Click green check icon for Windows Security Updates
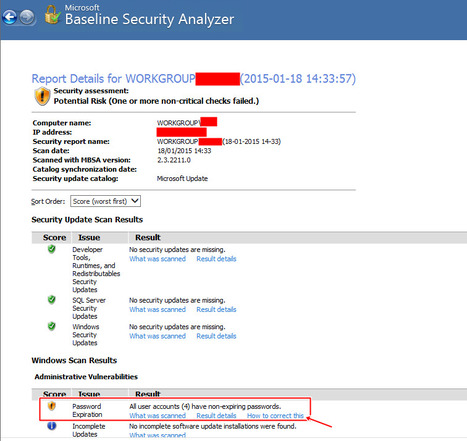467x441 pixels. point(51,326)
